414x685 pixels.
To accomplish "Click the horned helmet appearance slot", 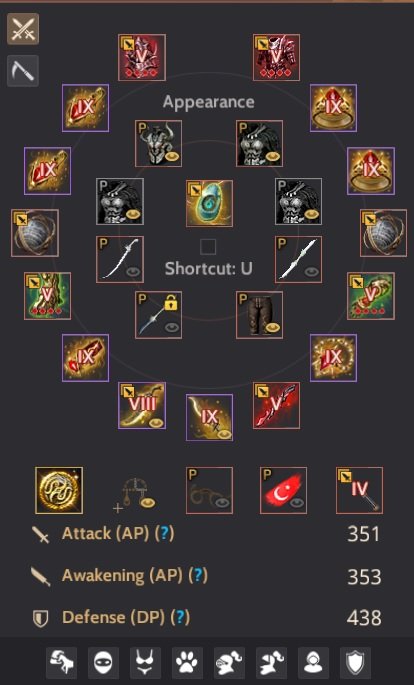I will tap(158, 143).
